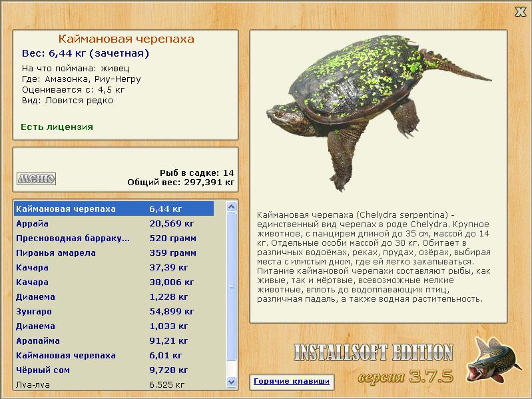This screenshot has width=532, height=399.
Task: Click the Меню button
Action: tap(36, 179)
